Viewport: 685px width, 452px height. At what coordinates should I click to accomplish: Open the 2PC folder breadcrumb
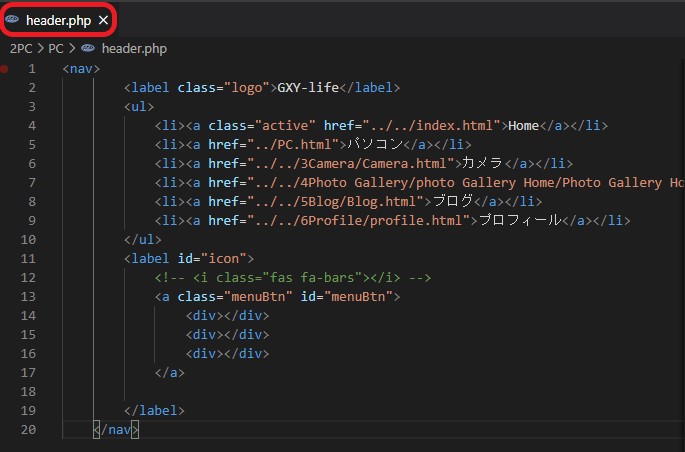coord(19,47)
